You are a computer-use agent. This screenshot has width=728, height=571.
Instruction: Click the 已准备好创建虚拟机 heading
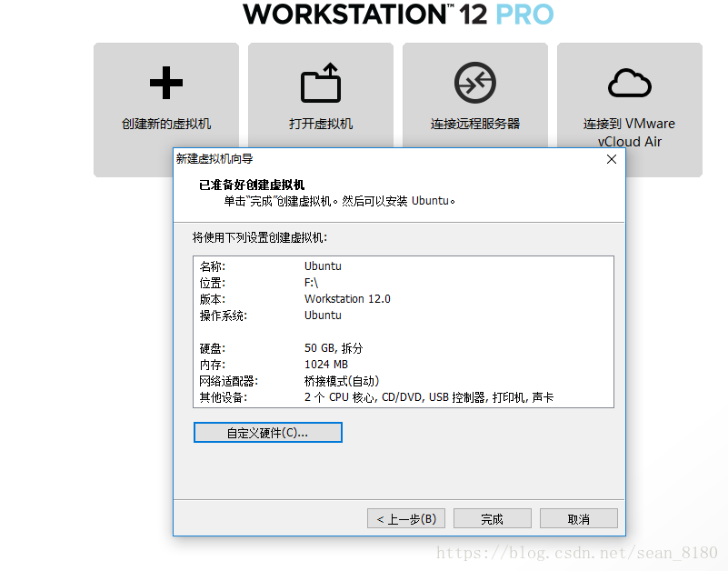(252, 185)
